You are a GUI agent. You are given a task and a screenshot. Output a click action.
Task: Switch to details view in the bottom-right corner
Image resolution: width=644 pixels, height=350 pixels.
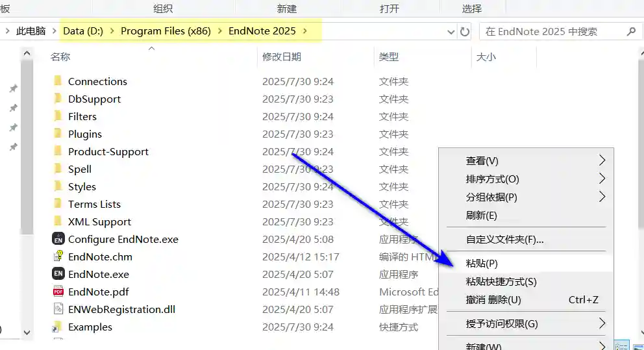(x=621, y=345)
